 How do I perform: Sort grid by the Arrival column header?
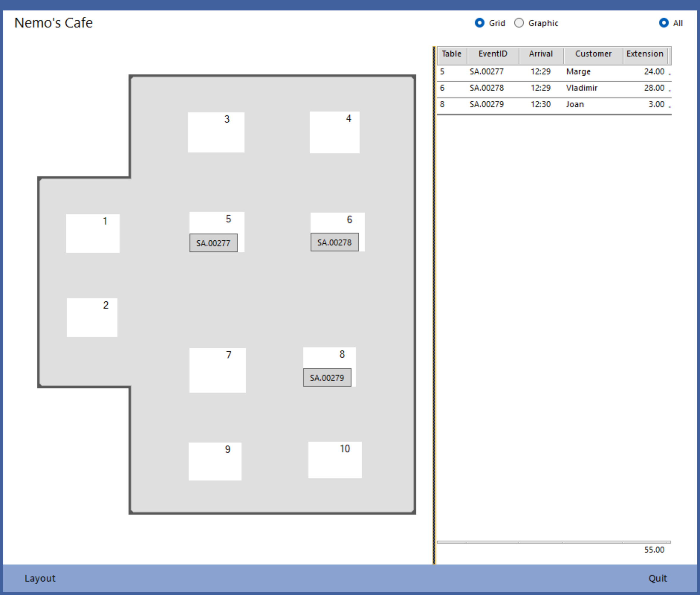click(x=541, y=54)
